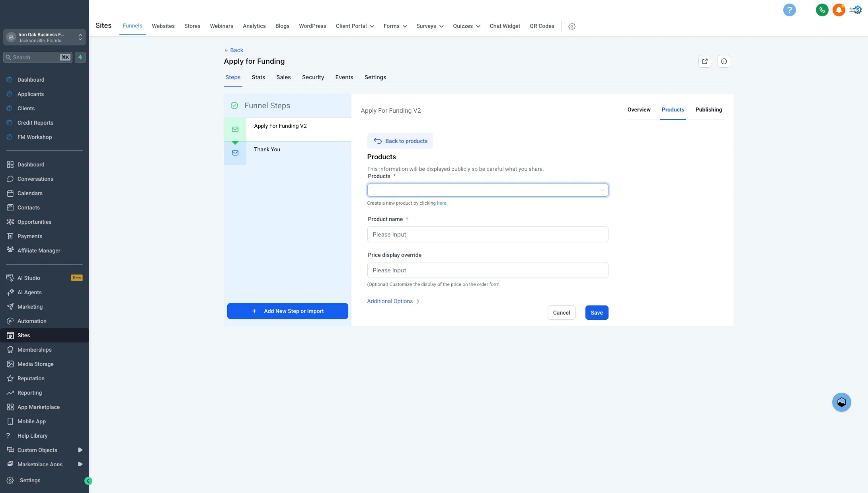868x493 pixels.
Task: Open the floating chat support widget
Action: coord(841,402)
